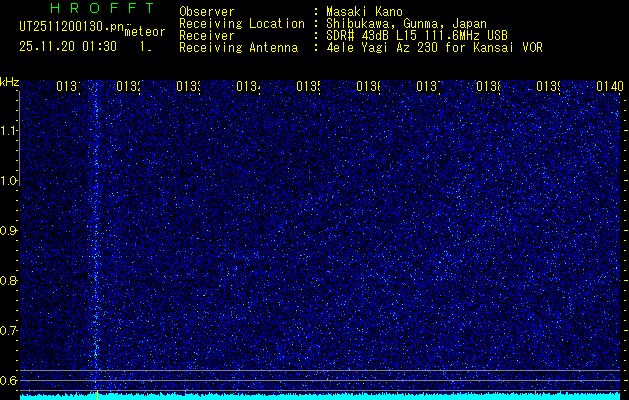This screenshot has width=629, height=400.
Task: Click the 0.9 frequency axis label
Action: tap(9, 231)
